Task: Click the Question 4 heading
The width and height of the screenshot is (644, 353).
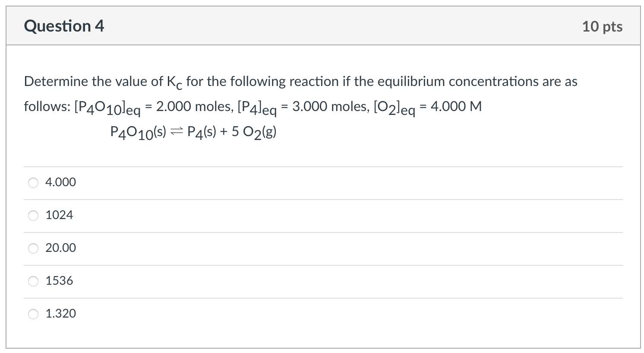Action: pyautogui.click(x=64, y=26)
